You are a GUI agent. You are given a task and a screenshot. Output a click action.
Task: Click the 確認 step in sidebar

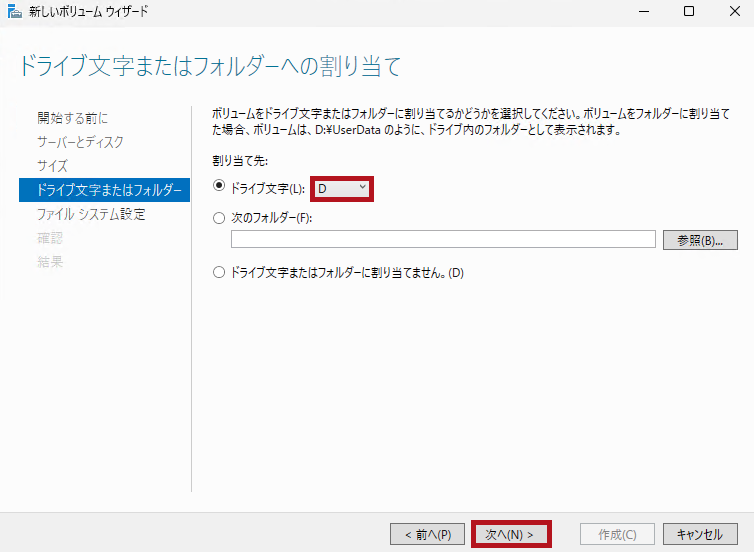pos(50,238)
